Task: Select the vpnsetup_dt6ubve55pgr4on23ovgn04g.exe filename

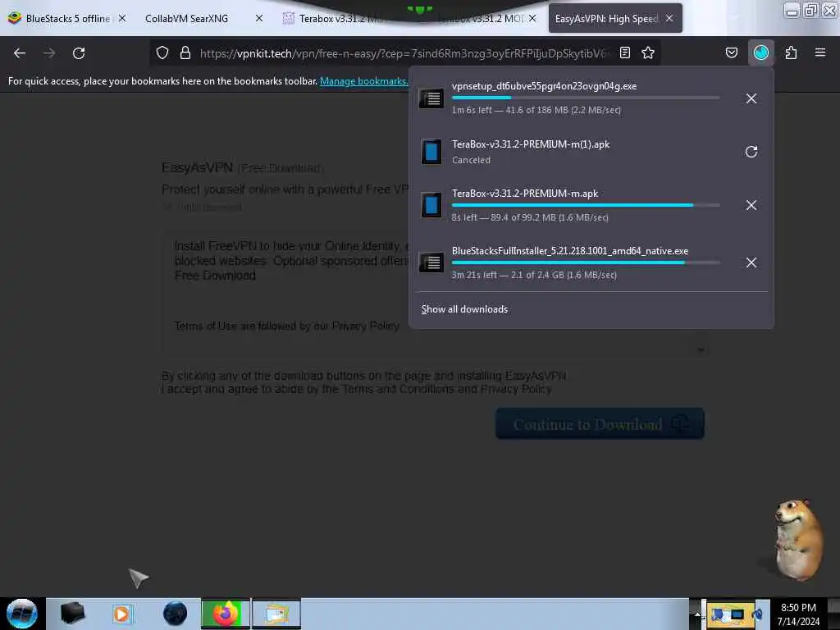Action: coord(544,86)
